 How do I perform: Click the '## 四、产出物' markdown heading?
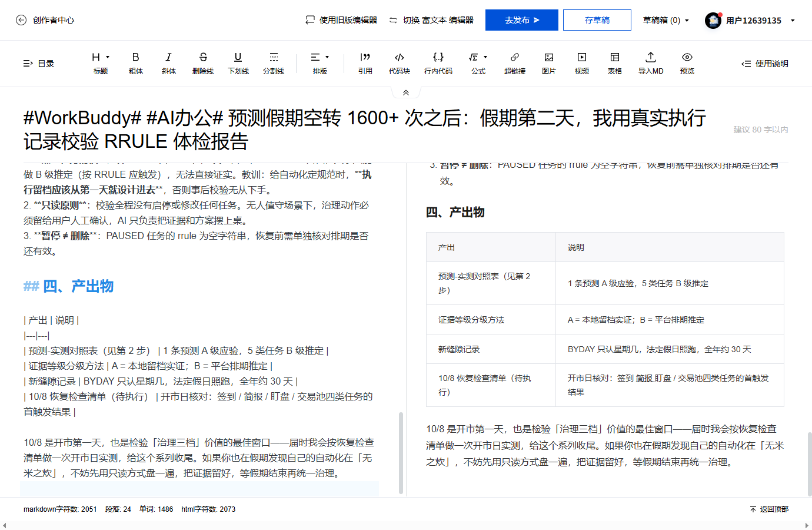[x=68, y=286]
